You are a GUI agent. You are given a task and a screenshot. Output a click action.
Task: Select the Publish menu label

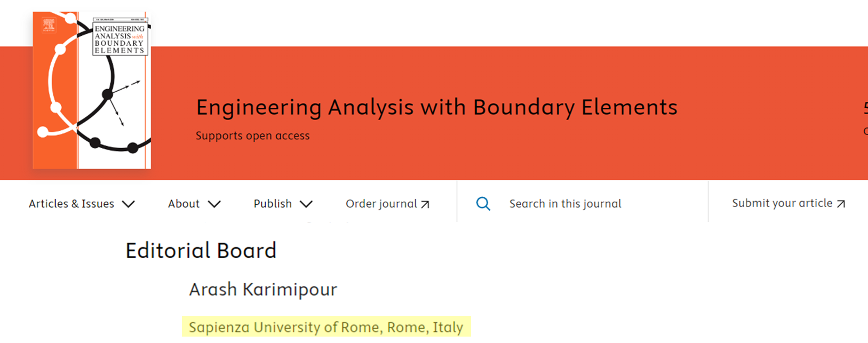(x=273, y=204)
